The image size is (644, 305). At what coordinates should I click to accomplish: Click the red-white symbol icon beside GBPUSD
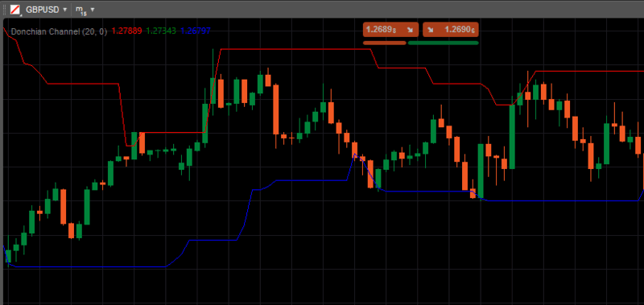tap(15, 9)
